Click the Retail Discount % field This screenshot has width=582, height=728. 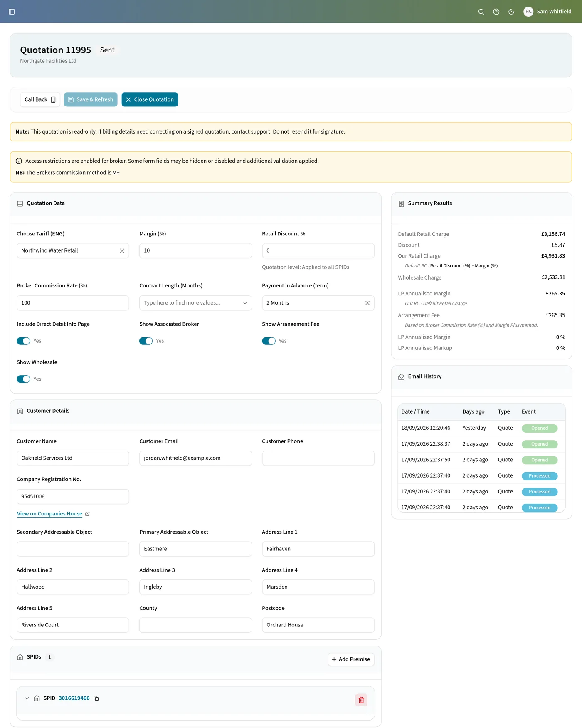point(318,251)
